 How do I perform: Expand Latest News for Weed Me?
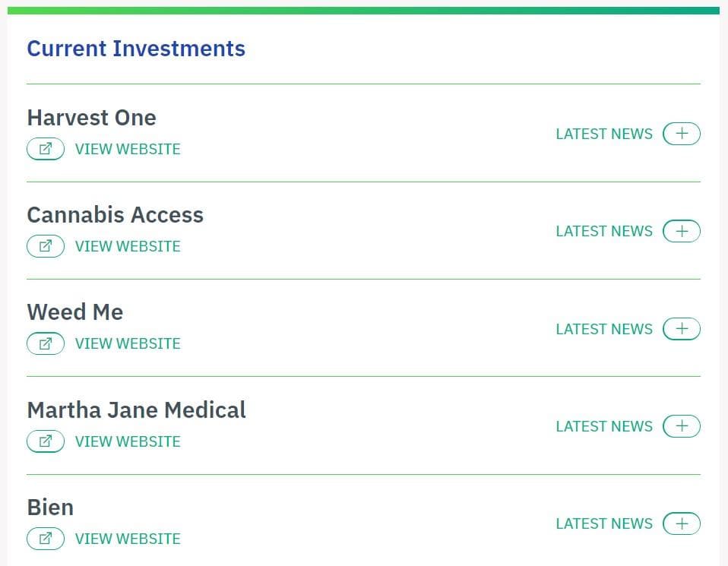click(x=682, y=328)
